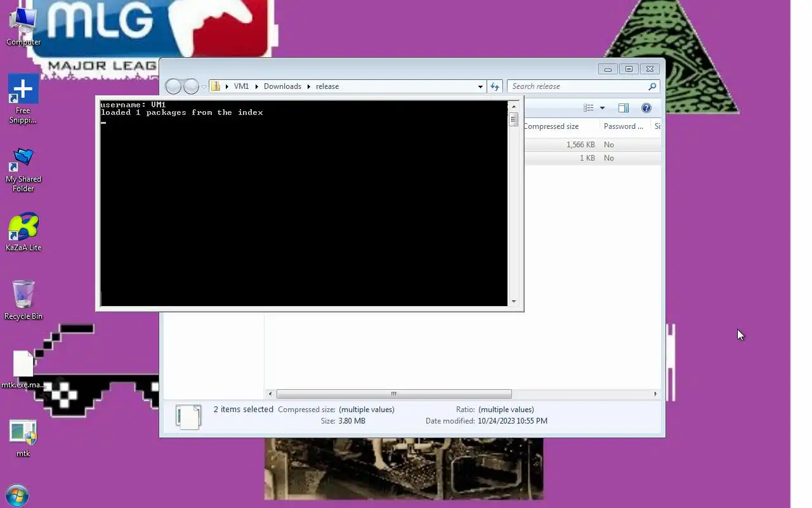Select Downloads in the address breadcrumb

[282, 86]
